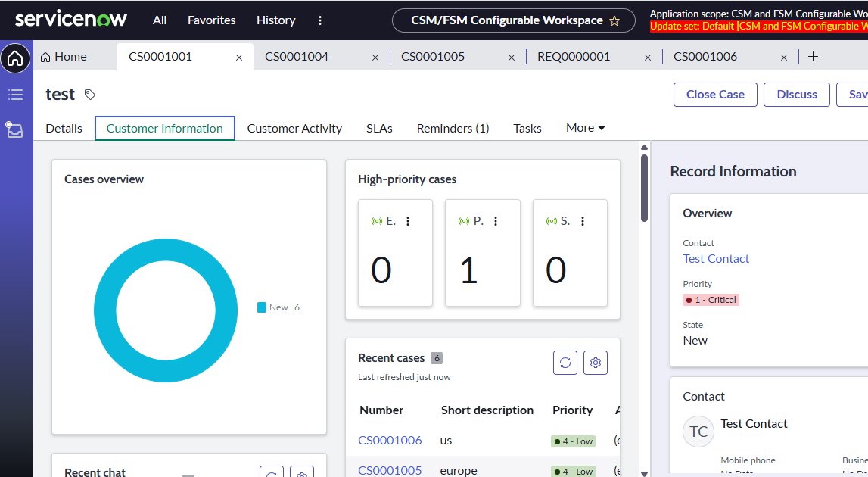
Task: Click the Application scope banner text
Action: [758, 14]
